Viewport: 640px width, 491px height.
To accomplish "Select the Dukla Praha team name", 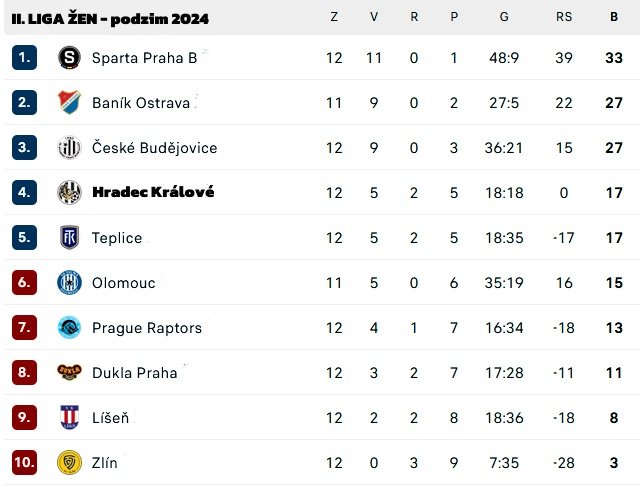I will pyautogui.click(x=134, y=373).
